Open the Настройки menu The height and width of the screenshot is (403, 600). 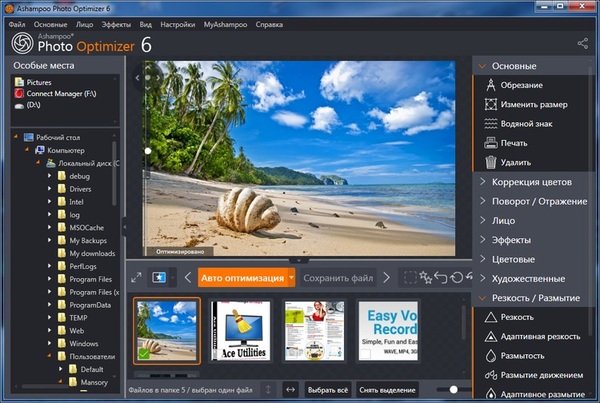pos(179,22)
